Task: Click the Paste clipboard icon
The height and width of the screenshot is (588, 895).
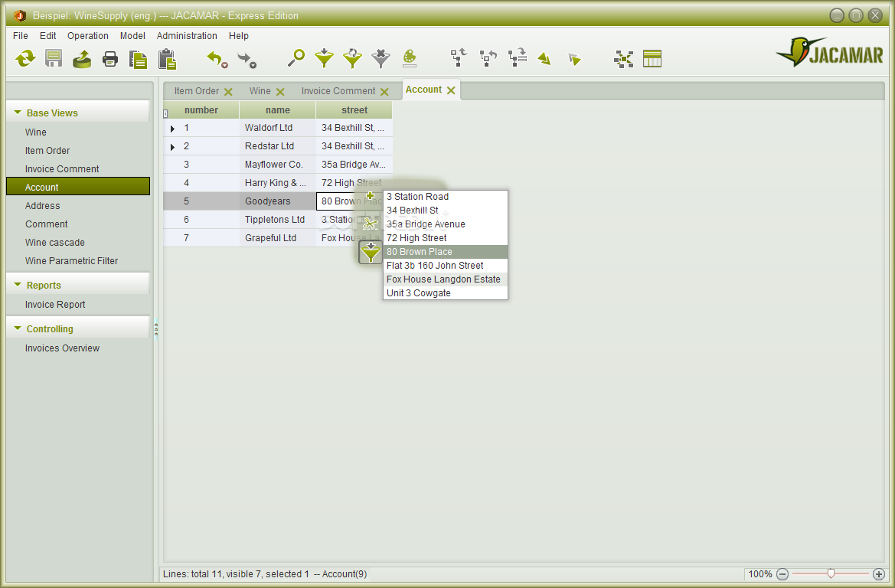Action: (167, 59)
